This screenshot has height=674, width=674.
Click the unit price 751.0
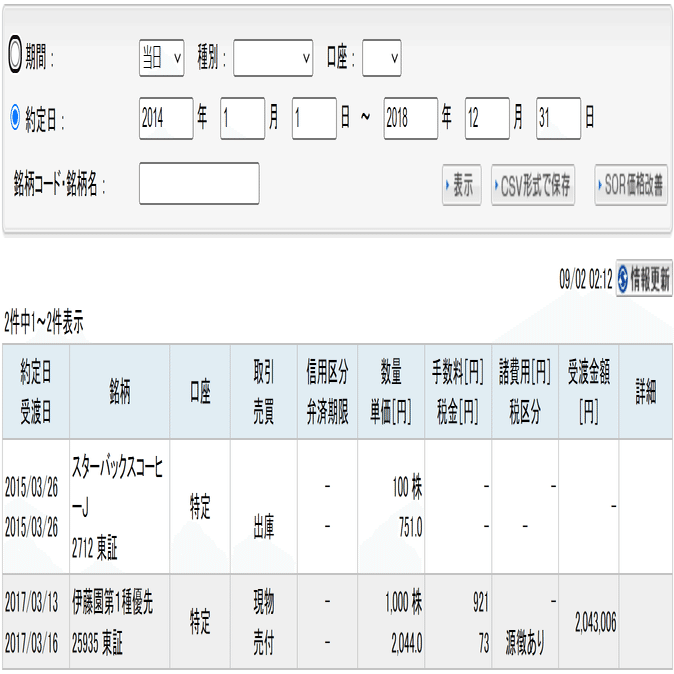click(411, 527)
